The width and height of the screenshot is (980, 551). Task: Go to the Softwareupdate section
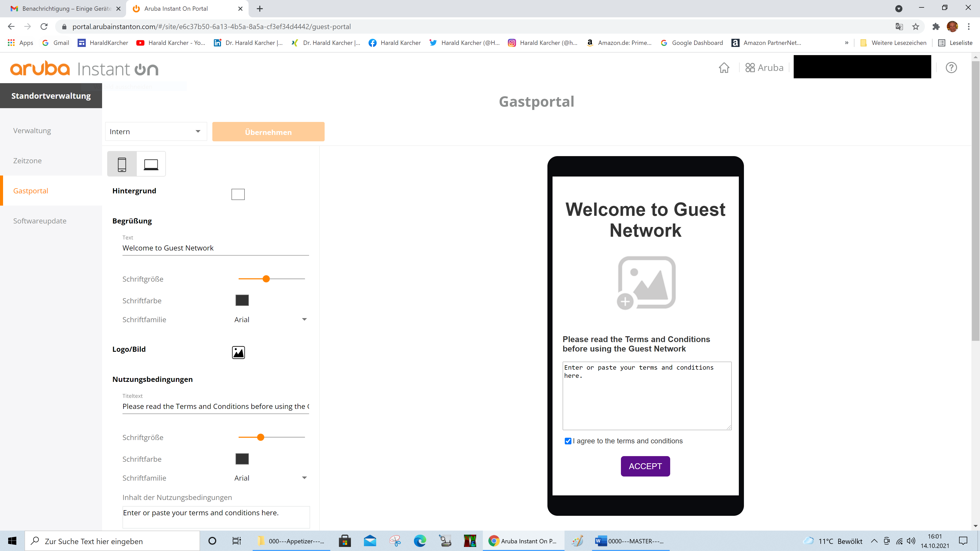[40, 221]
